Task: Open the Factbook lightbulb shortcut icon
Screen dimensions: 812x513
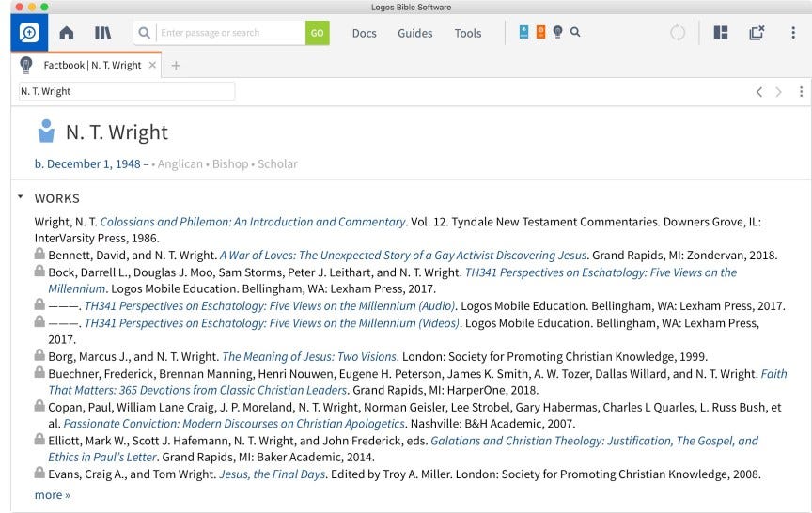Action: tap(557, 32)
